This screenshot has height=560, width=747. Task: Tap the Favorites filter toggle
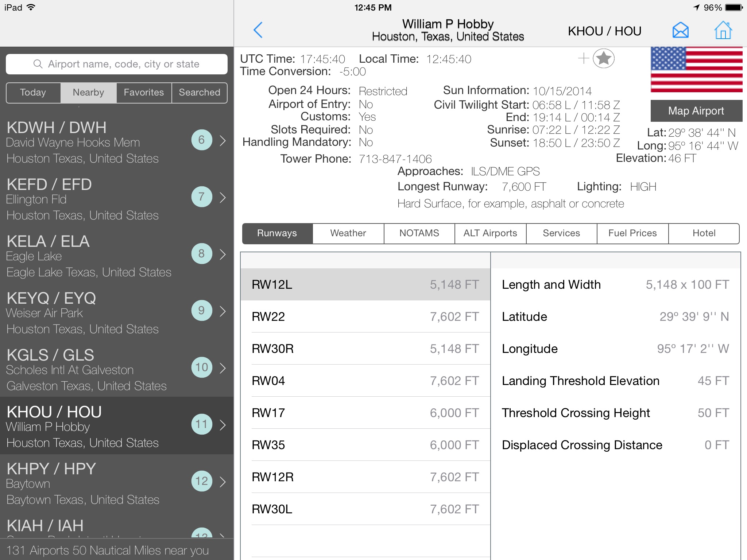[x=143, y=92]
